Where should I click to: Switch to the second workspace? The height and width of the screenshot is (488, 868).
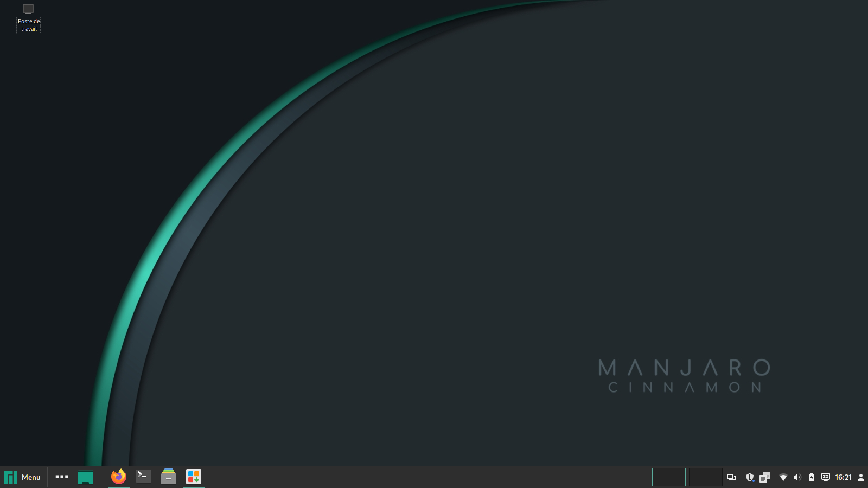pos(705,477)
